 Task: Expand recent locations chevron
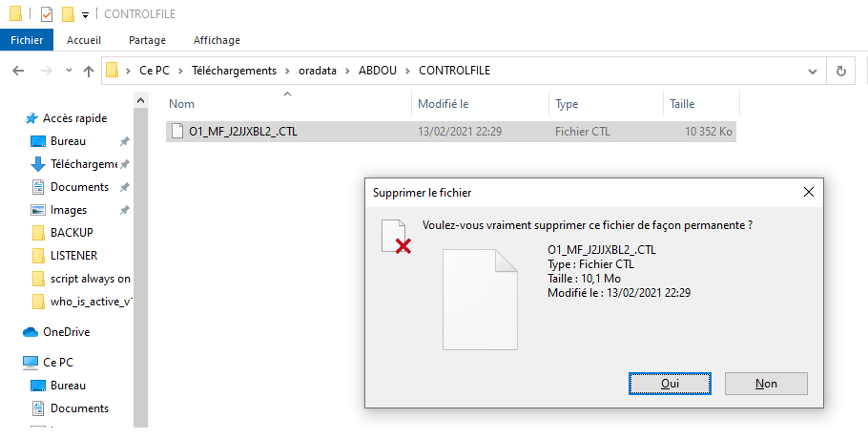point(70,71)
